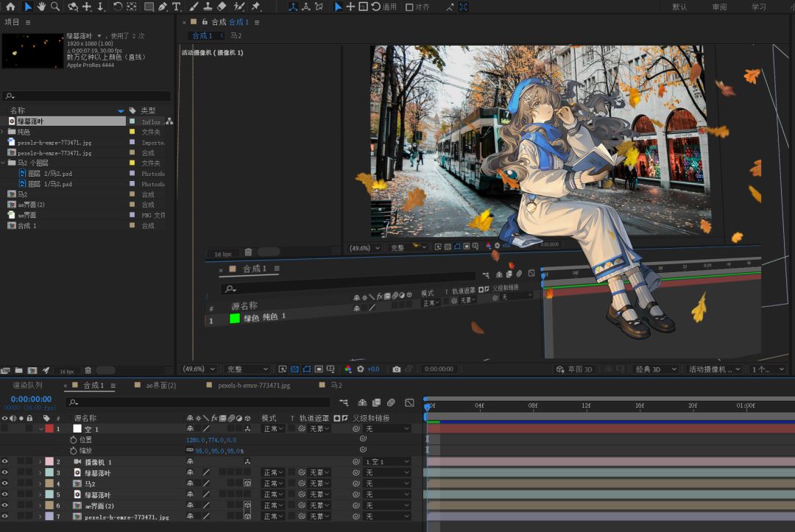
Task: Toggle visibility of pexels-h-emre-773471.jpg layer
Action: click(x=5, y=517)
